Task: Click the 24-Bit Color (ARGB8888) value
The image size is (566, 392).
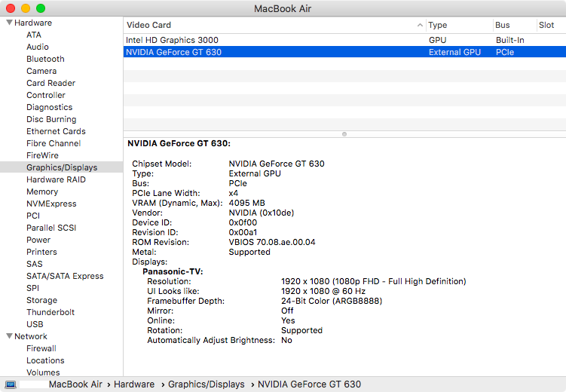Action: [x=332, y=301]
